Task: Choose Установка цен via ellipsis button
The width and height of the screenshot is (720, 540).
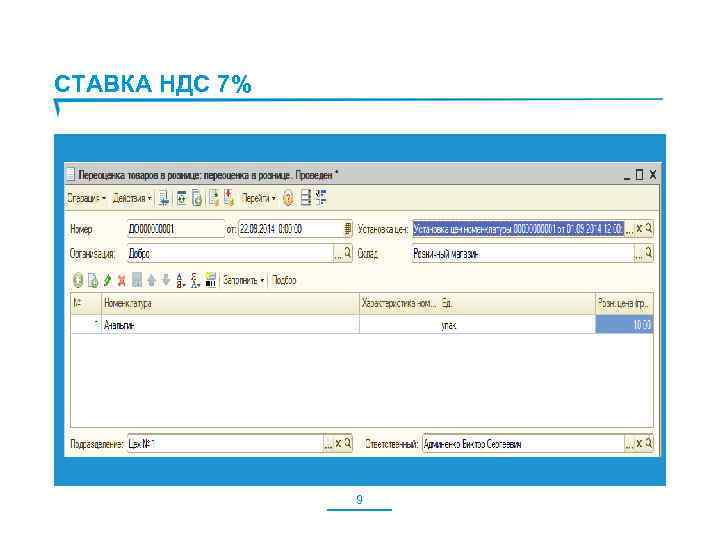Action: tap(630, 229)
